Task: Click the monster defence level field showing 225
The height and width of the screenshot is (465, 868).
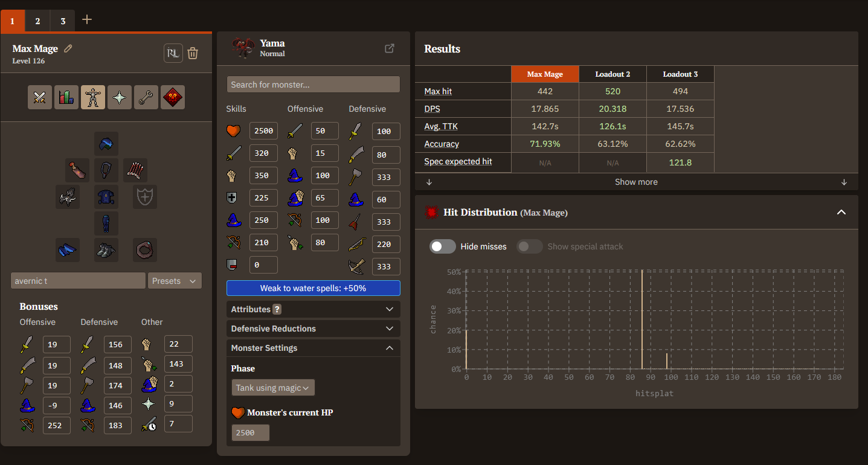Action: [x=263, y=198]
